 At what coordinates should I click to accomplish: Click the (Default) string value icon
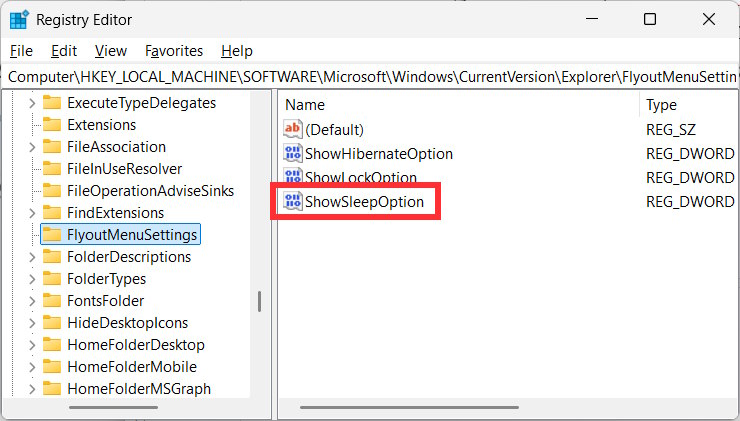[x=293, y=129]
